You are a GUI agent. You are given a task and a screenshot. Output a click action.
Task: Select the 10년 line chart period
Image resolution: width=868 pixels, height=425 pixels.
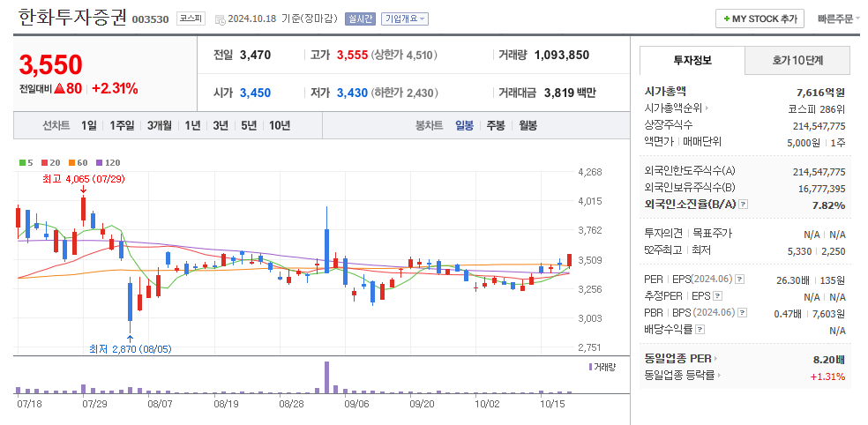click(279, 125)
